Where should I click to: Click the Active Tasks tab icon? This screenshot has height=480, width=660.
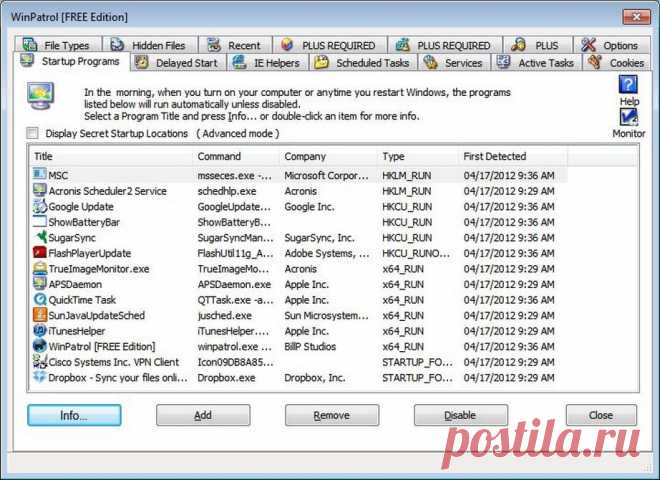tap(503, 62)
